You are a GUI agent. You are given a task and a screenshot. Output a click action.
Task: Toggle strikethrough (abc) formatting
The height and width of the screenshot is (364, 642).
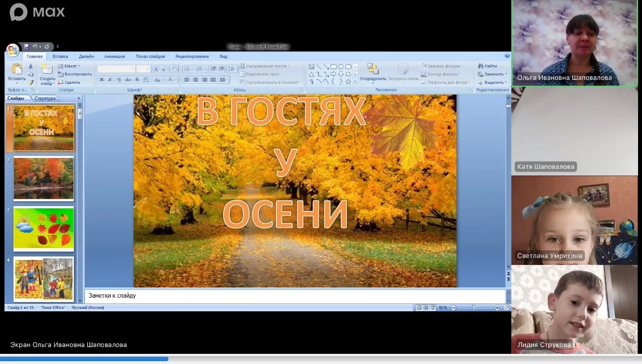coord(128,80)
